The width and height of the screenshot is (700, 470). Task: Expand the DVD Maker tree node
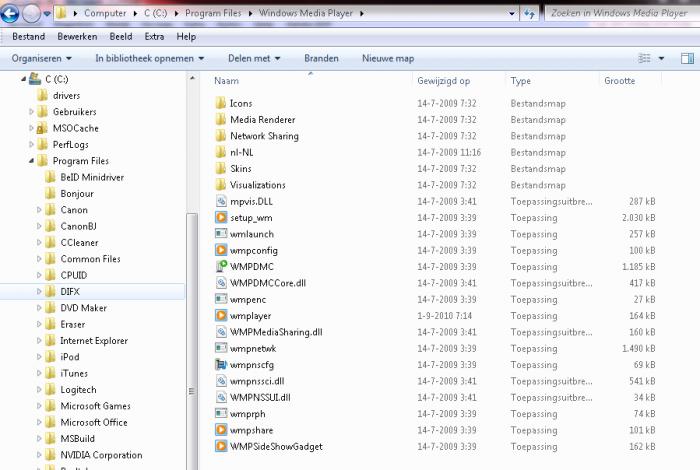click(39, 308)
